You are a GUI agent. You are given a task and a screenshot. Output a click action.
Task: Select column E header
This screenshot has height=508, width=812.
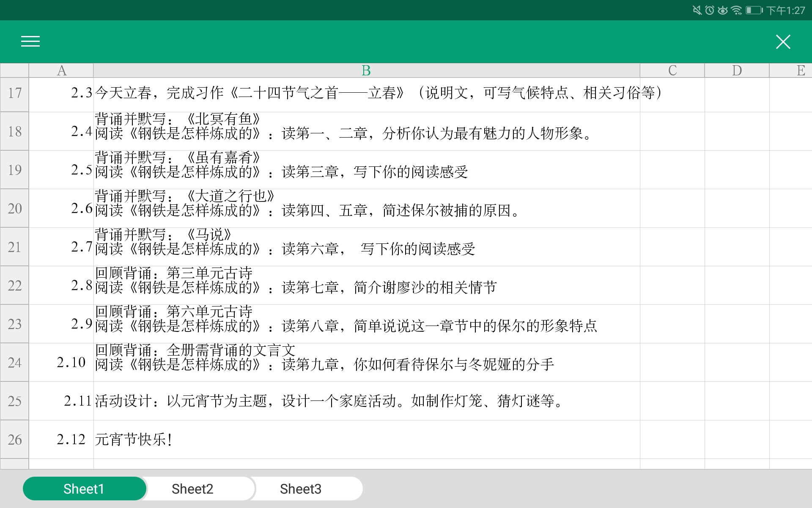click(800, 70)
